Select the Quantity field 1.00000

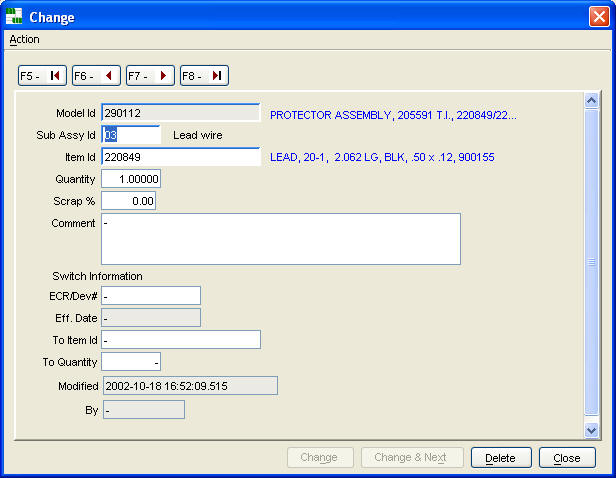(131, 179)
